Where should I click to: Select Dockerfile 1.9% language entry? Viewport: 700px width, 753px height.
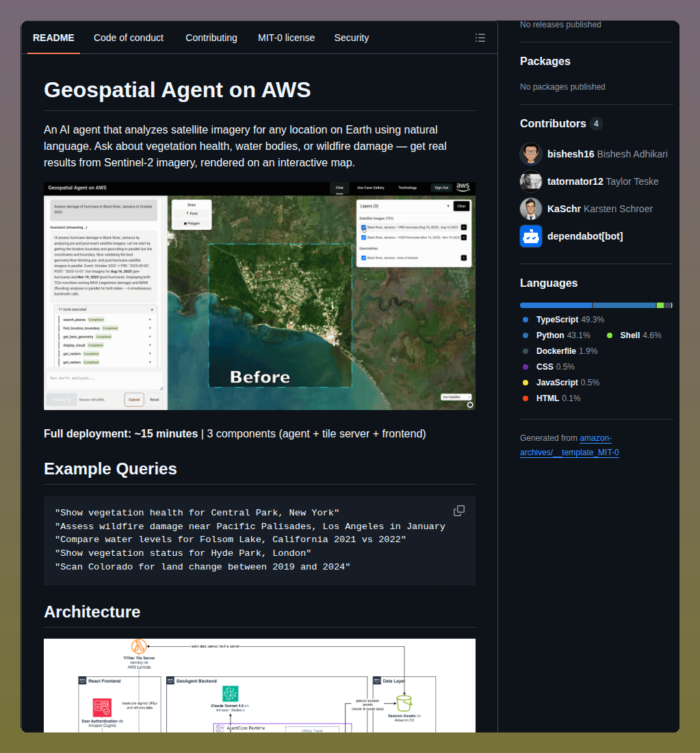(560, 352)
